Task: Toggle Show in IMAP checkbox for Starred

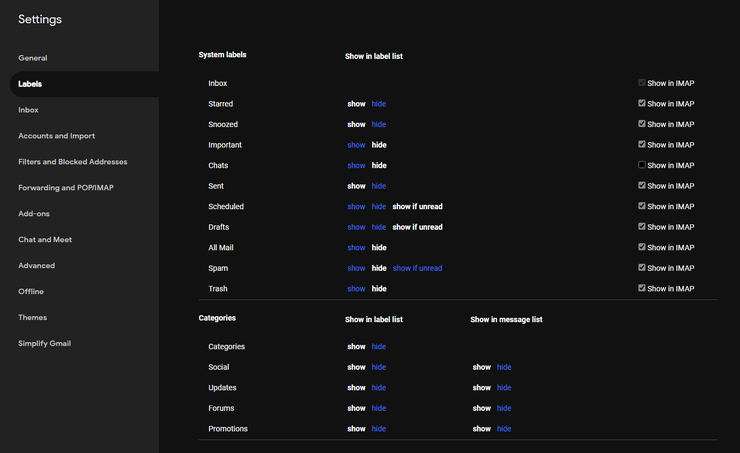Action: (641, 103)
